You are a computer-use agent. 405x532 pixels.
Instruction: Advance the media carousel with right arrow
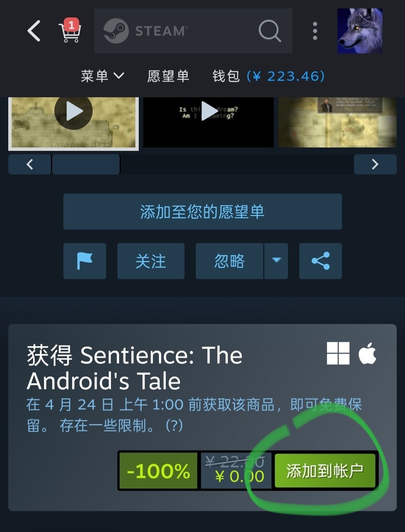coord(375,164)
